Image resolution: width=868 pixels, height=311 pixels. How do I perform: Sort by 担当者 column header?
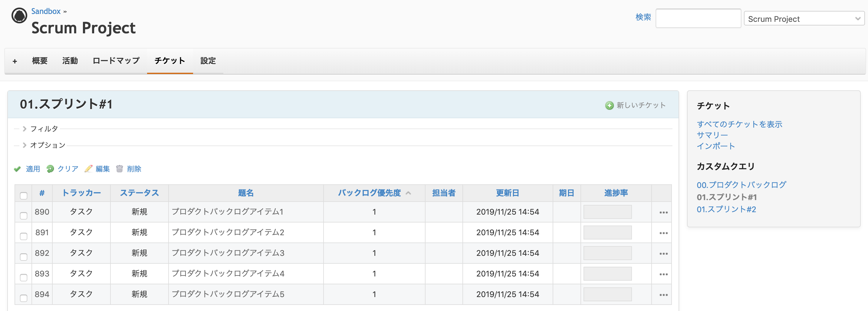[444, 193]
